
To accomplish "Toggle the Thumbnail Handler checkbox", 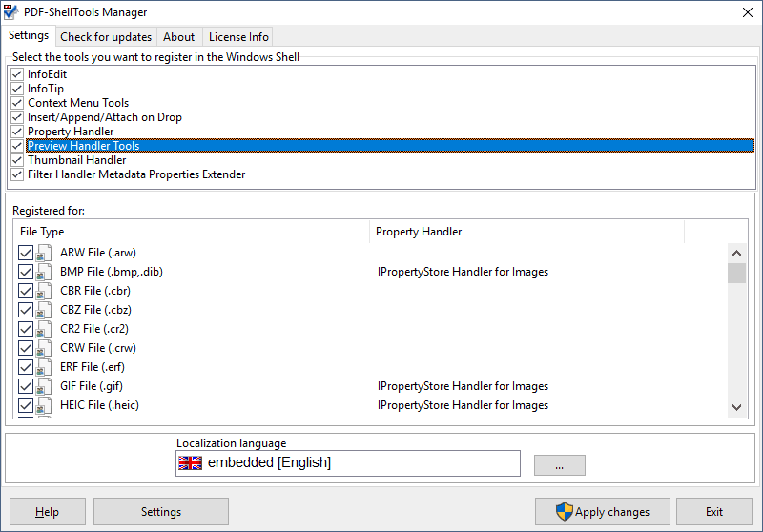I will 17,160.
